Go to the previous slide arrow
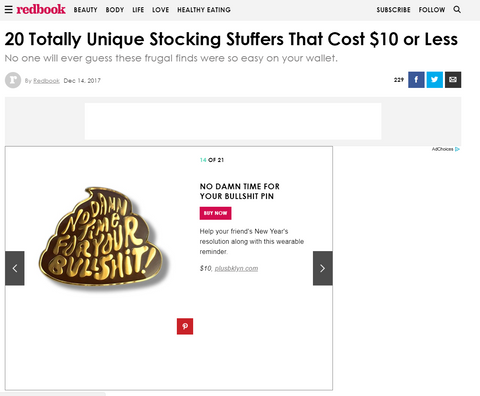This screenshot has height=396, width=480. (15, 268)
